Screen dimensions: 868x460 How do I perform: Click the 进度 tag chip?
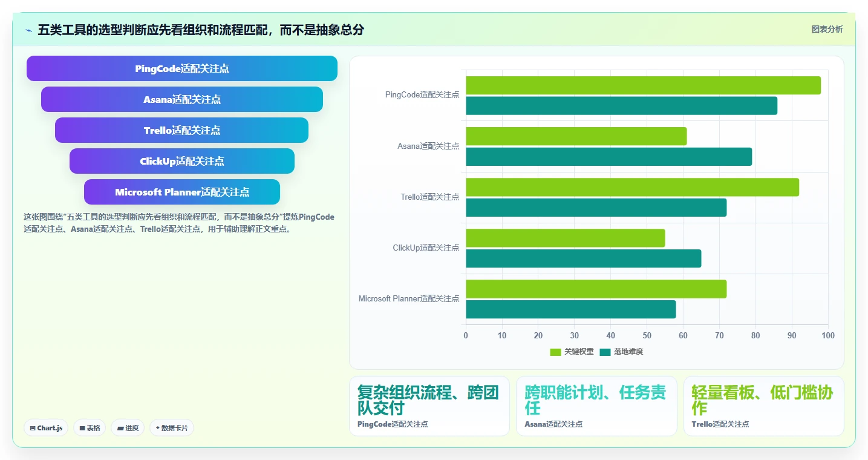point(128,428)
